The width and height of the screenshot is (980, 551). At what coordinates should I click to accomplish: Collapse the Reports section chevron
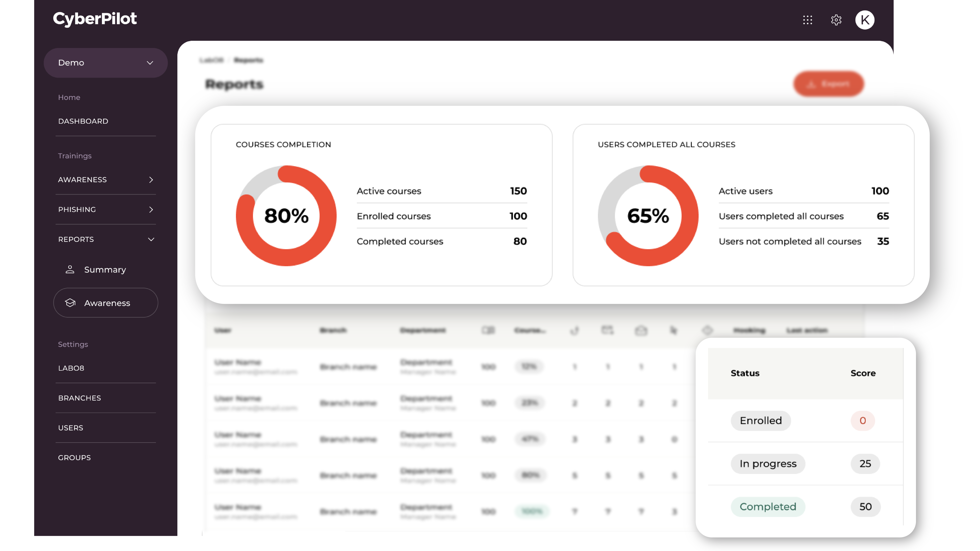click(x=151, y=239)
